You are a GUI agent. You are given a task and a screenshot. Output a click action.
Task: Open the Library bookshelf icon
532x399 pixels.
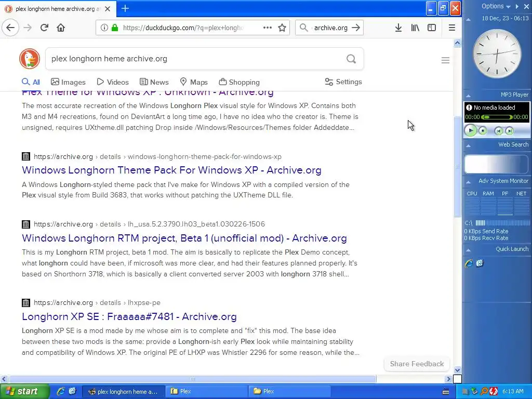tap(415, 28)
